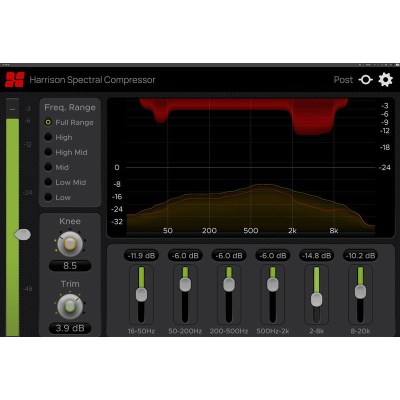Select the Mid frequency range
Viewport: 400px width, 400px height.
[57, 167]
